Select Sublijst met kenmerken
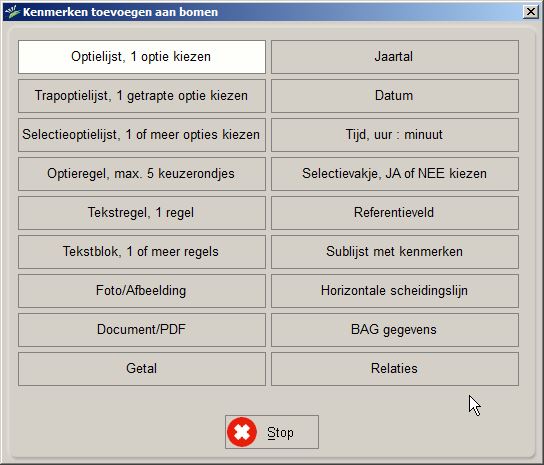 coord(395,252)
